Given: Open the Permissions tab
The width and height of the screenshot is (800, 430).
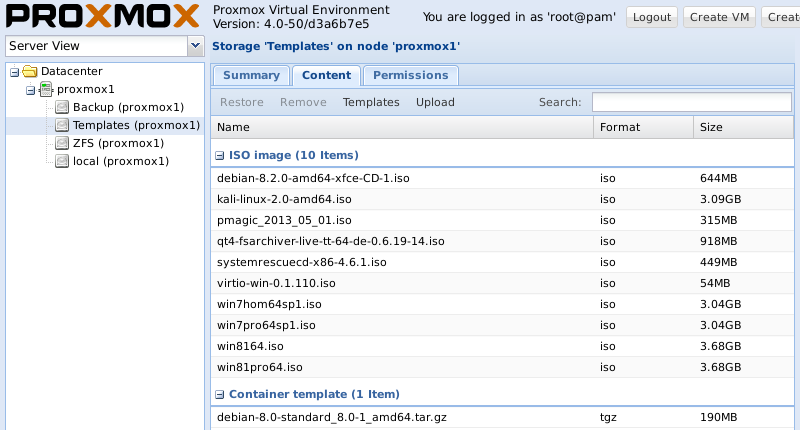Looking at the screenshot, I should click(x=410, y=75).
